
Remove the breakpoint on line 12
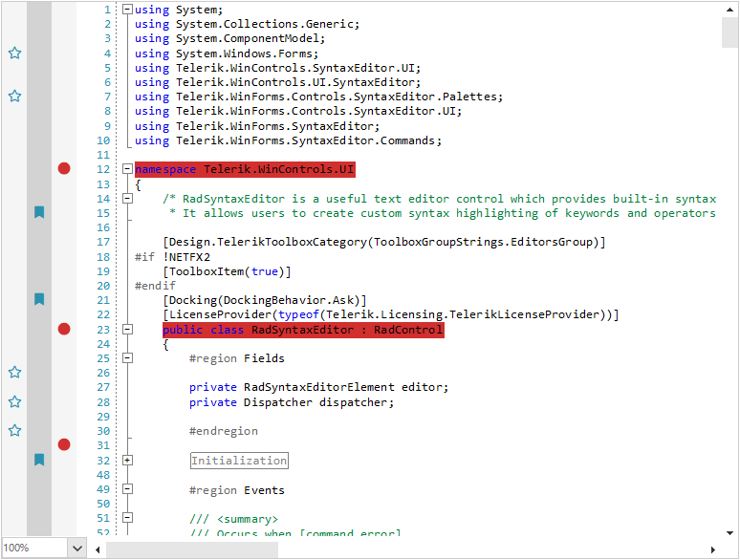(x=64, y=168)
